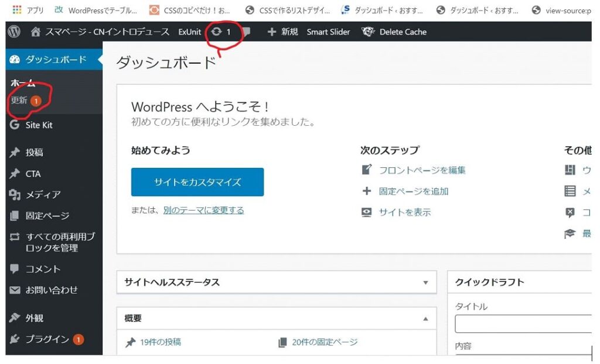This screenshot has height=364, width=600.
Task: Click the paintbrush icon beside 外観
Action: 15,318
